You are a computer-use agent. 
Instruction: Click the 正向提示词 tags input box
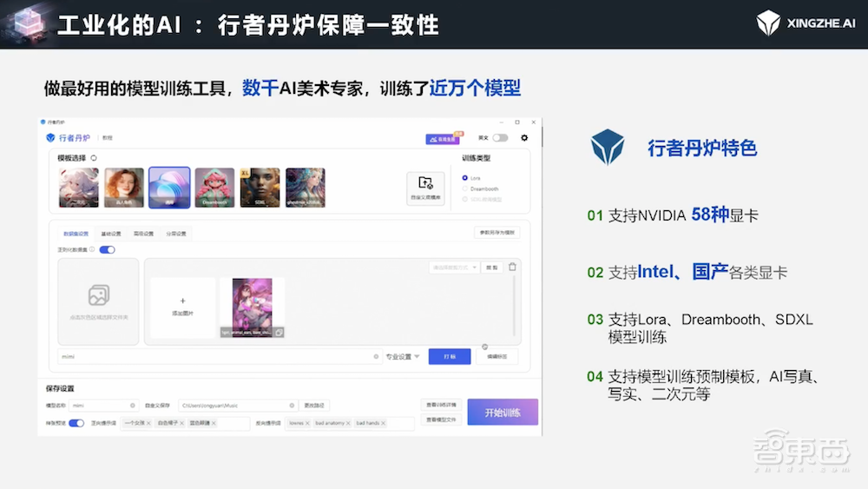tap(184, 423)
